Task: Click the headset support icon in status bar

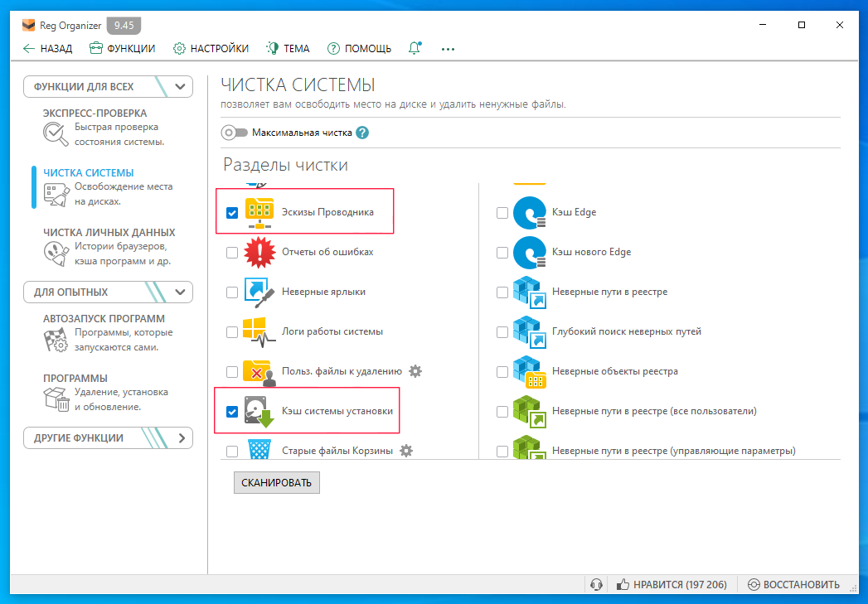Action: coord(595,585)
